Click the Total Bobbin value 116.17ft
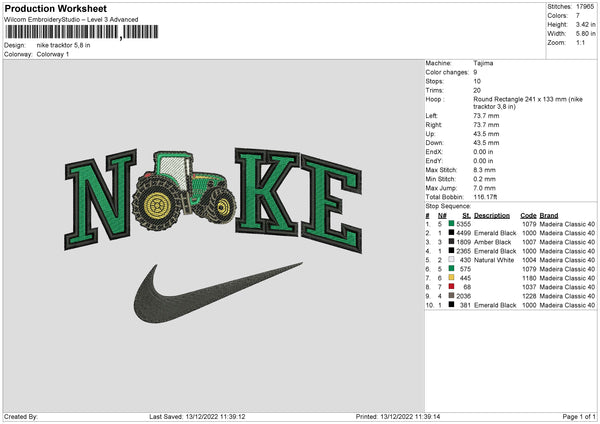Screen dimensions: 600x424 485,197
